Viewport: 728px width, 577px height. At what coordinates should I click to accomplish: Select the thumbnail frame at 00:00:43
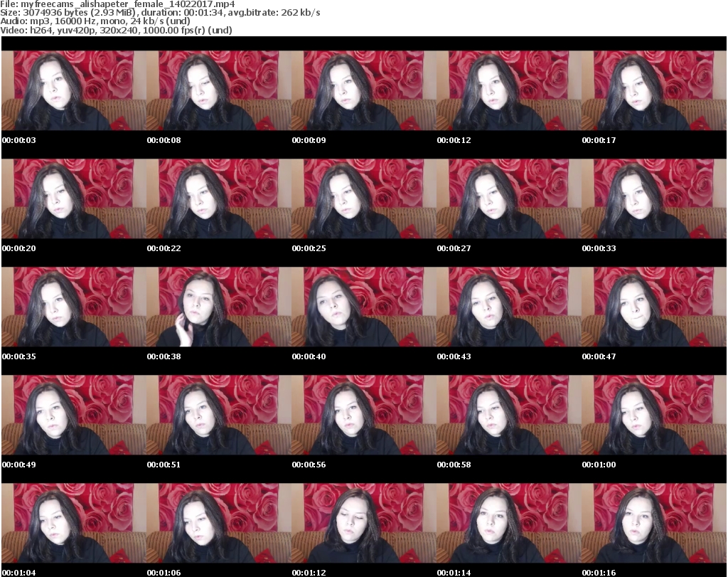pos(509,307)
